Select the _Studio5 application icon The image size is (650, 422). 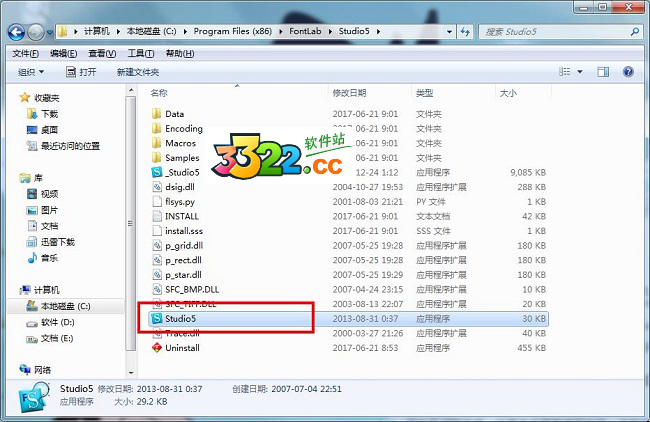tap(157, 172)
